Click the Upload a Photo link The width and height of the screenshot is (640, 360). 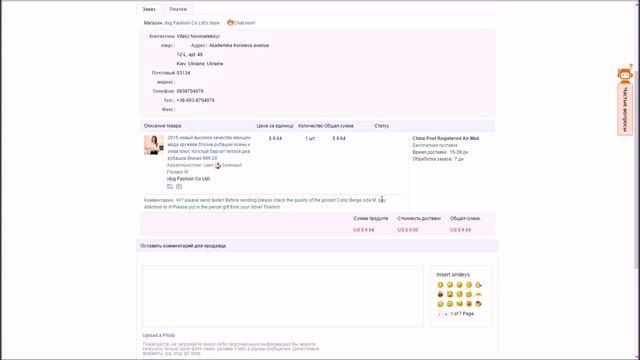coord(158,335)
